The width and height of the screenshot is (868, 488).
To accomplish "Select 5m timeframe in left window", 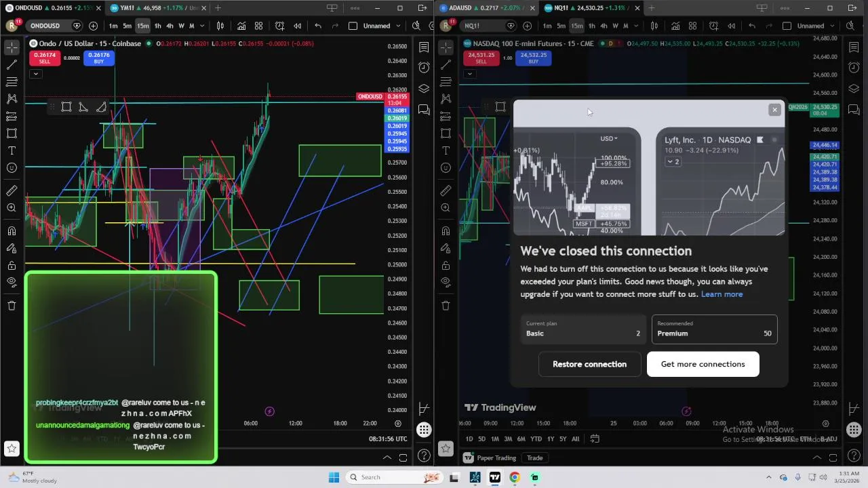I will tap(127, 26).
